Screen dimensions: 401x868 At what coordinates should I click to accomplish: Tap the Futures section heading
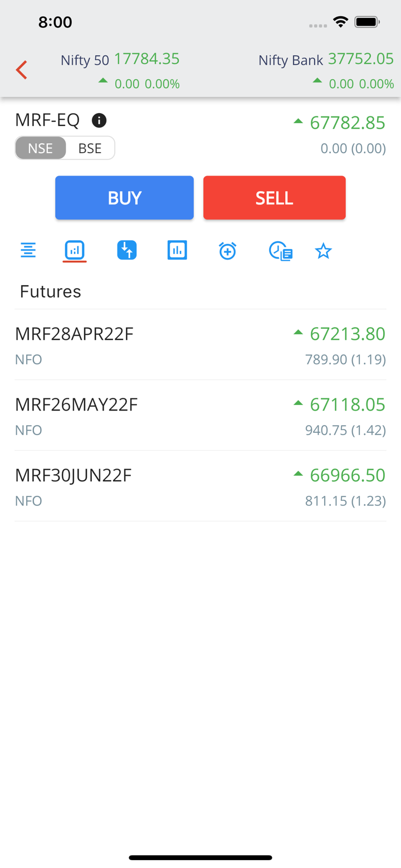pos(51,291)
